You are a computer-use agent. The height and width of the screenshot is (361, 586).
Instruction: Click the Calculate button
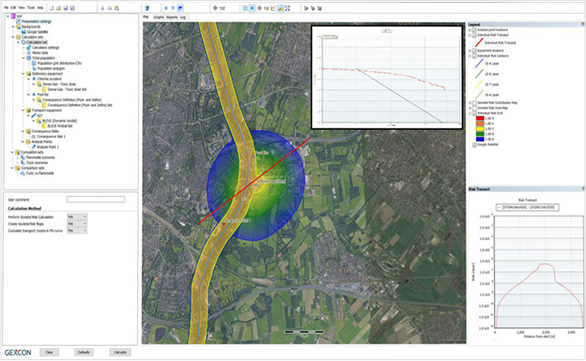pos(120,352)
